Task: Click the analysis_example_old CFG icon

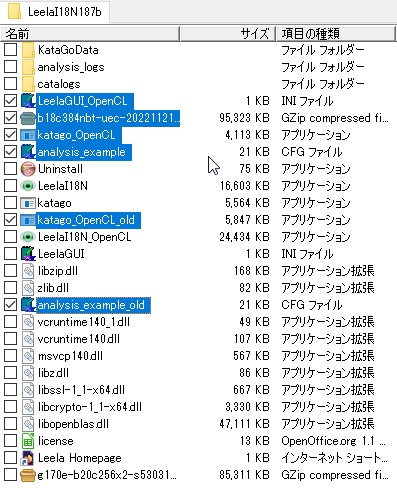Action: coord(28,305)
